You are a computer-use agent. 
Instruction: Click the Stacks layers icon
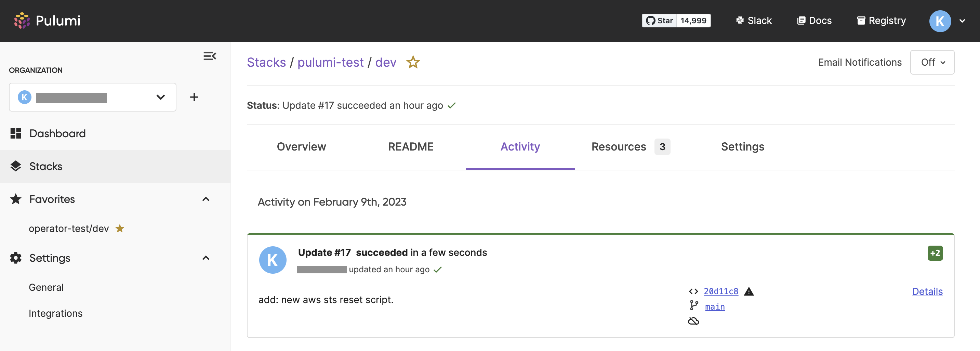point(16,166)
